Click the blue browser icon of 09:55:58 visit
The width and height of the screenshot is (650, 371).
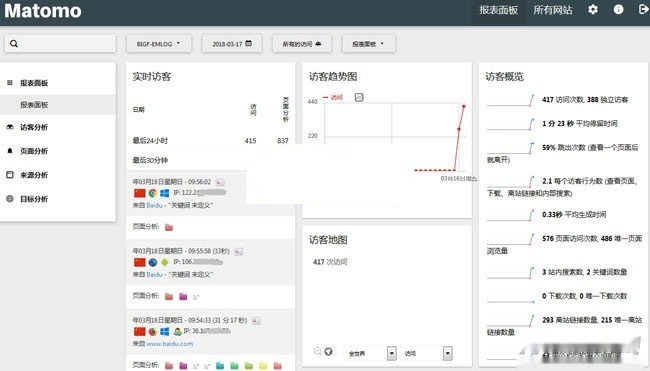[x=153, y=262]
